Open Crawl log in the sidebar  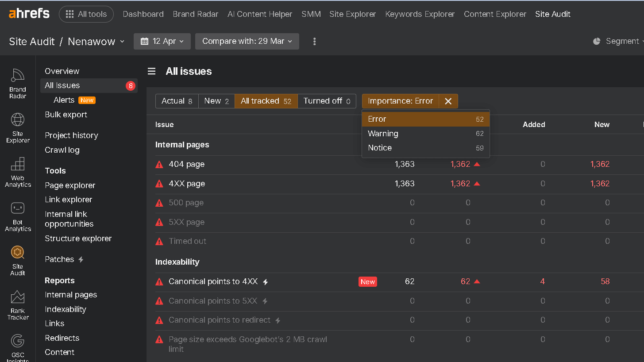coord(62,150)
